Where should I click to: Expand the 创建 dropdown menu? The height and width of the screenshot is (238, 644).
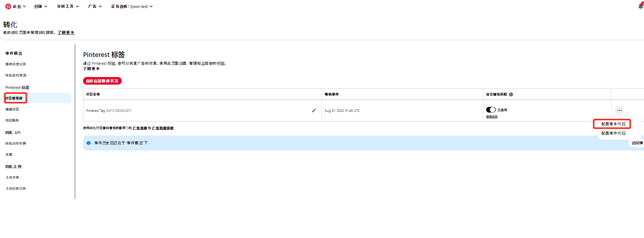pyautogui.click(x=41, y=6)
